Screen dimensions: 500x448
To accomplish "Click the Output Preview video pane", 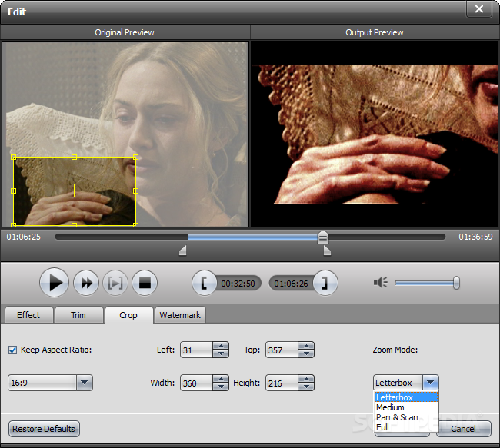I will (375, 134).
